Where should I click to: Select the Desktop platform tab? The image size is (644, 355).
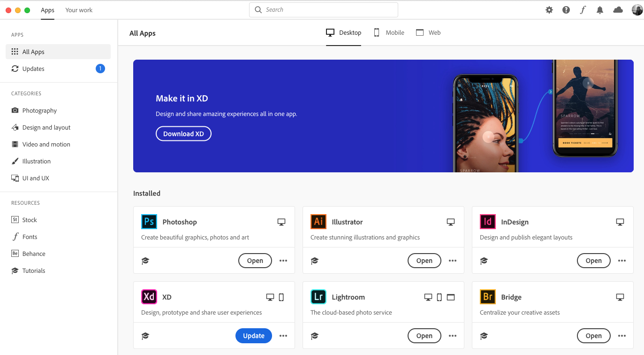tap(344, 32)
